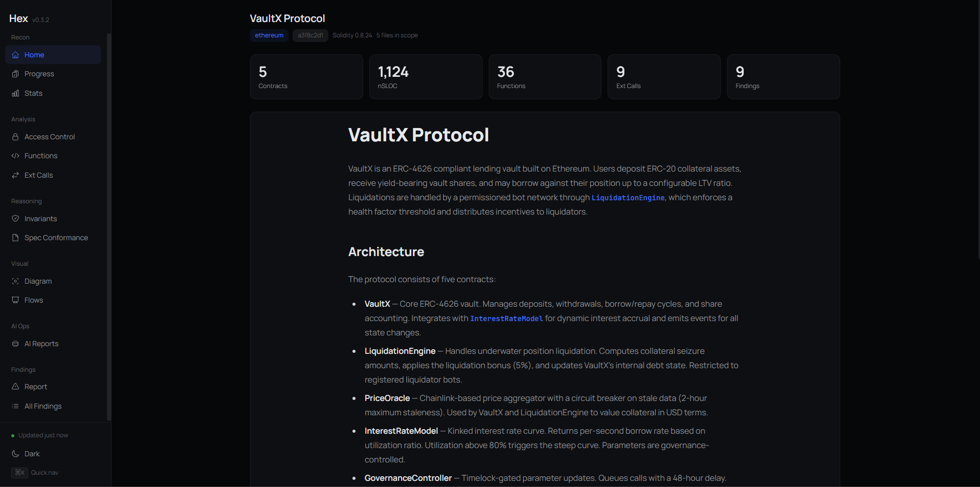Click the Report warning triangle icon
This screenshot has width=980, height=487.
coord(15,387)
